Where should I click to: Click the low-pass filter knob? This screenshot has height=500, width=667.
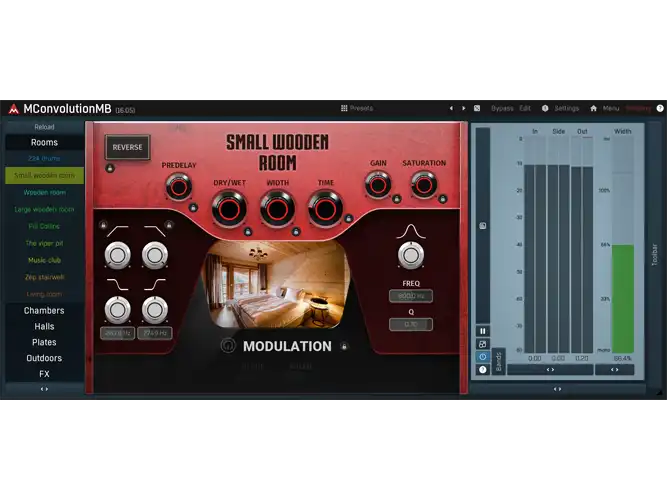click(x=155, y=255)
